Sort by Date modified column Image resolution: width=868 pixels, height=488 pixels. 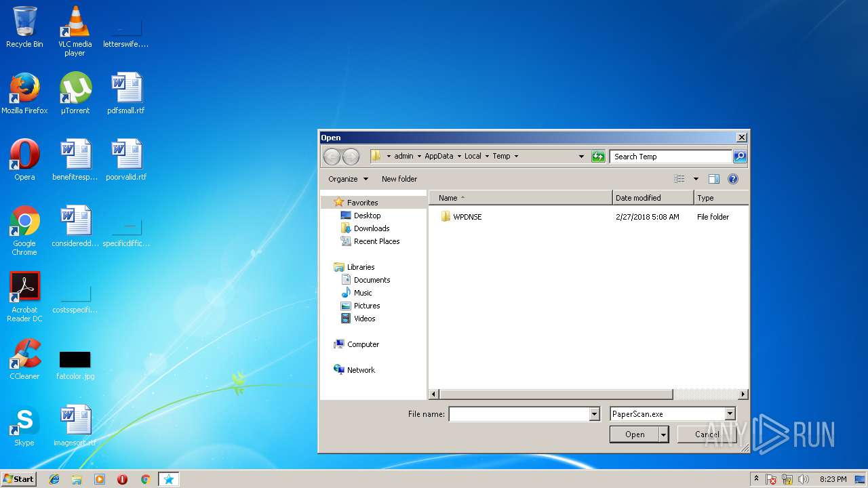[x=653, y=198]
